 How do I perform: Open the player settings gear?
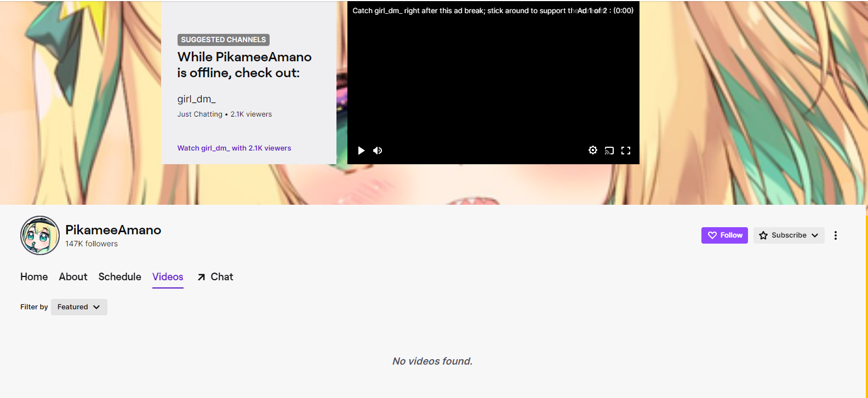tap(593, 150)
